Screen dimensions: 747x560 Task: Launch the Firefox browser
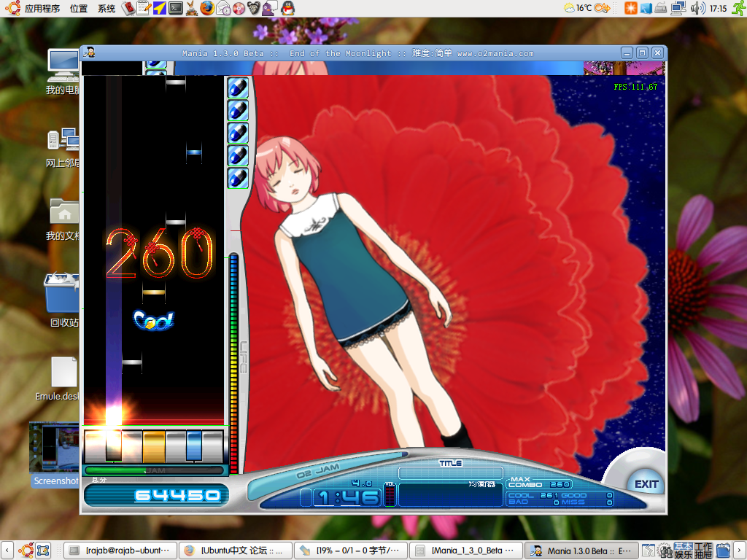click(x=207, y=8)
